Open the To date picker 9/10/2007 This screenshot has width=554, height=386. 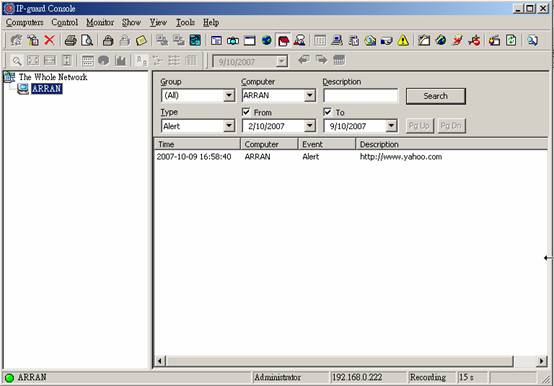pos(391,126)
